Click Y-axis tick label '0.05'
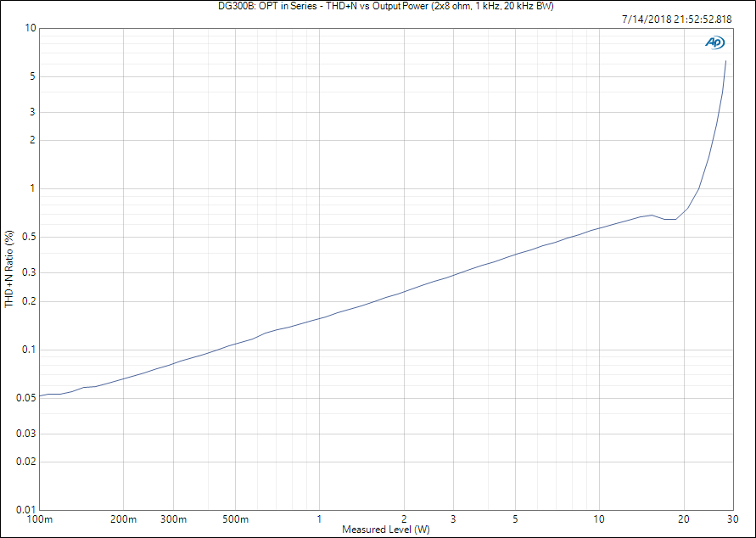The image size is (756, 538). [x=26, y=398]
